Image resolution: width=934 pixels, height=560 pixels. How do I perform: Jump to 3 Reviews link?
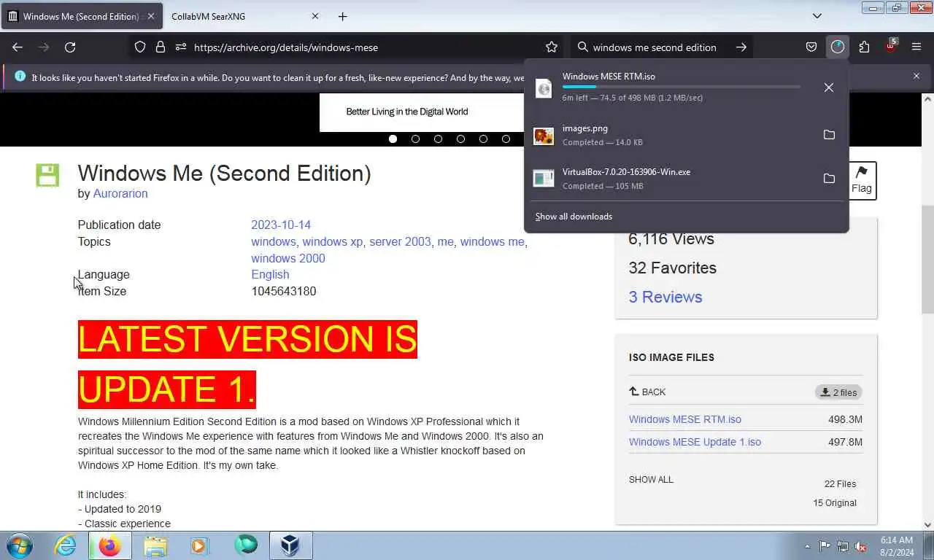665,297
